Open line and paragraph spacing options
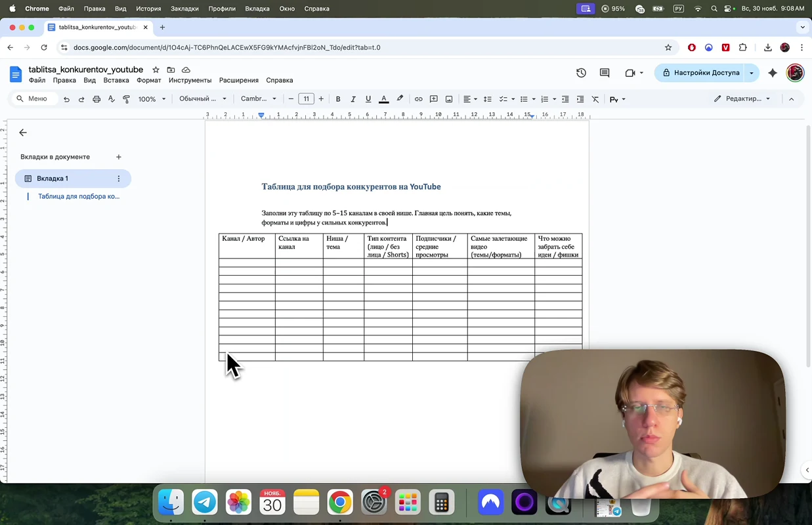 [x=488, y=99]
